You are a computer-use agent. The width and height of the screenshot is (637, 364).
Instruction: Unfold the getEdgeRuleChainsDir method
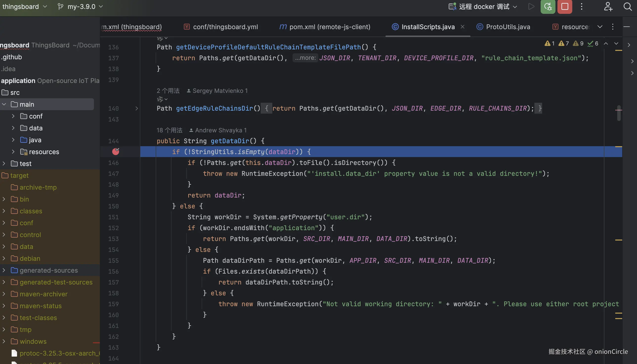137,108
